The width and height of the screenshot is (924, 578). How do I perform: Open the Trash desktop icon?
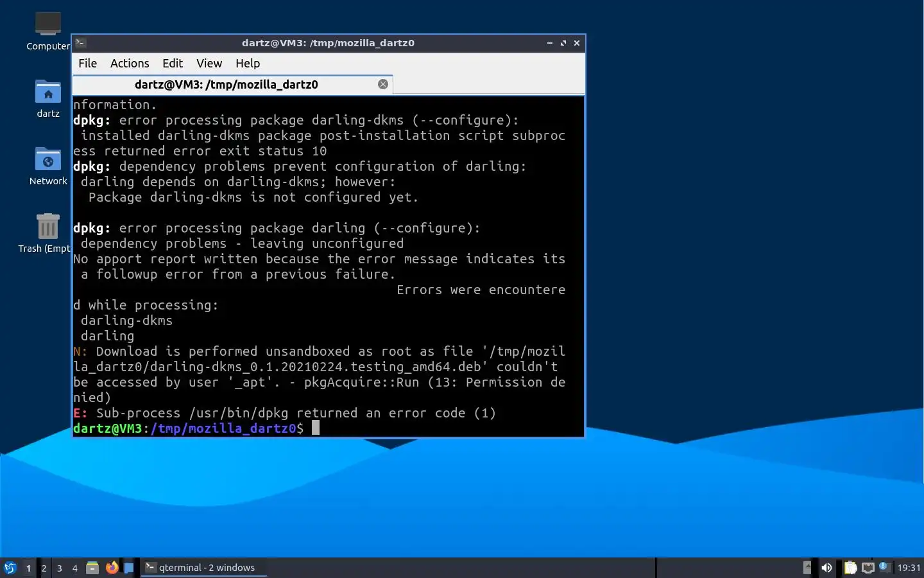tap(48, 234)
